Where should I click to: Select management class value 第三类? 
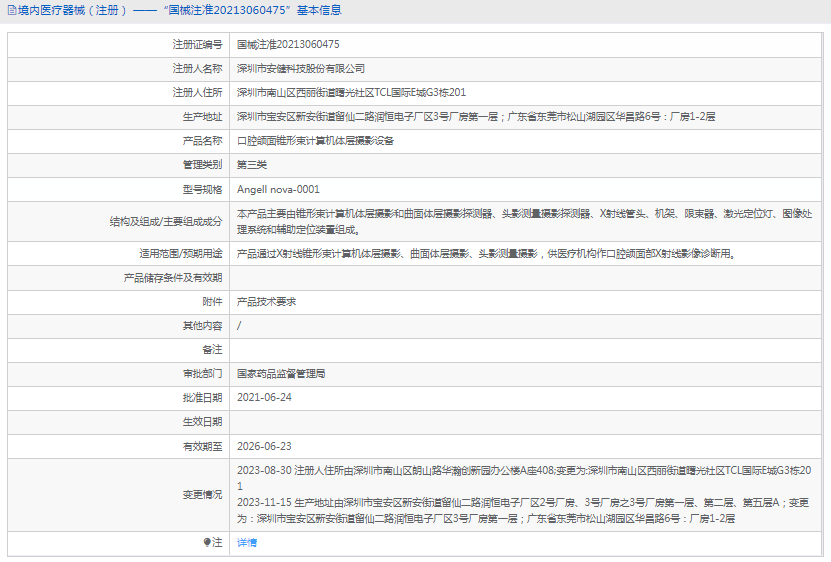point(252,165)
